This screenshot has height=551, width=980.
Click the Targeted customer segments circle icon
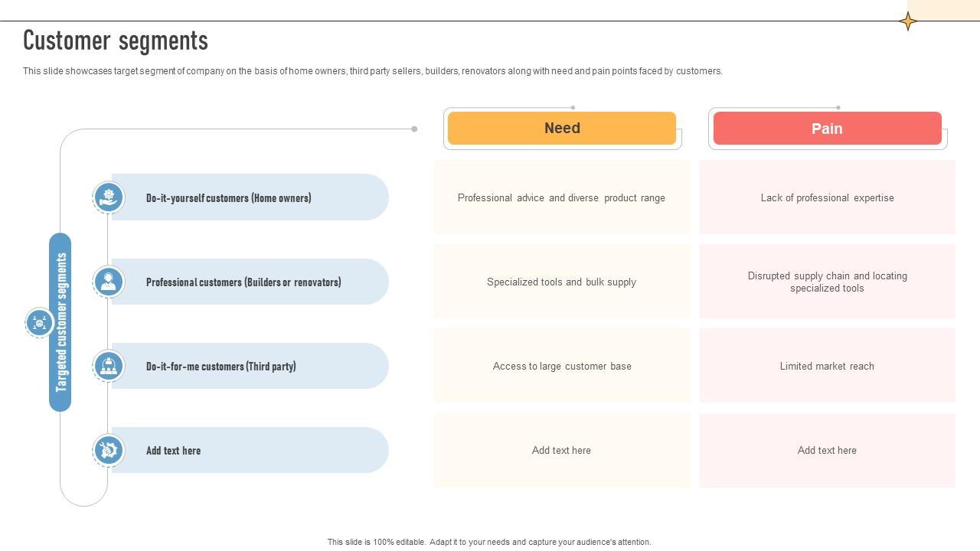coord(39,322)
